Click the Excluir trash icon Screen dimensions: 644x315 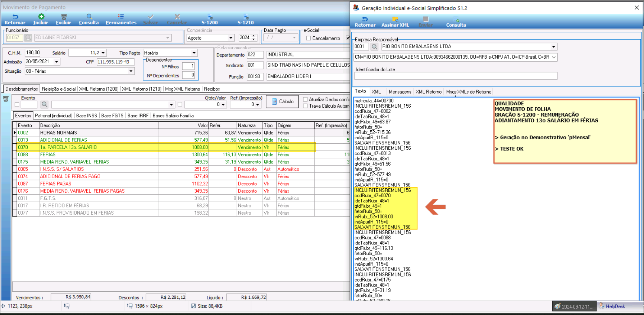point(64,17)
